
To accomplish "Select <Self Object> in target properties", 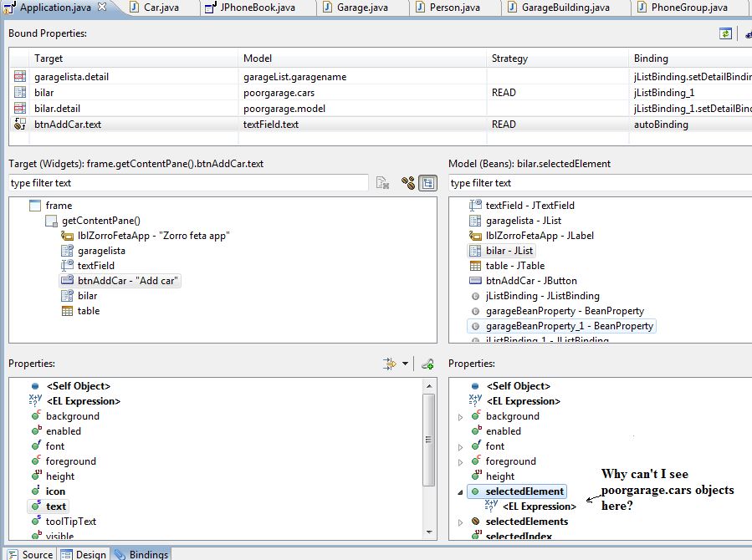I will 78,385.
